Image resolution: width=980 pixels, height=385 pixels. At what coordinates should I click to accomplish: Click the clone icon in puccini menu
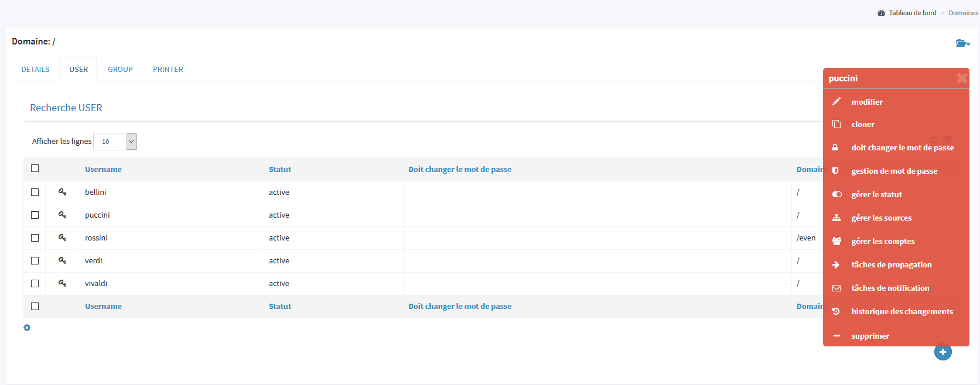tap(836, 125)
